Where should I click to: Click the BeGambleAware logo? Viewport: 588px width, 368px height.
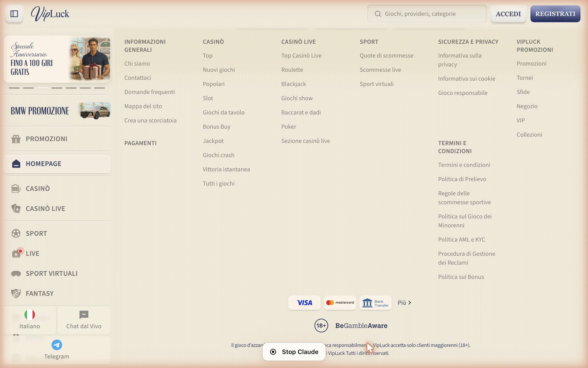[361, 326]
